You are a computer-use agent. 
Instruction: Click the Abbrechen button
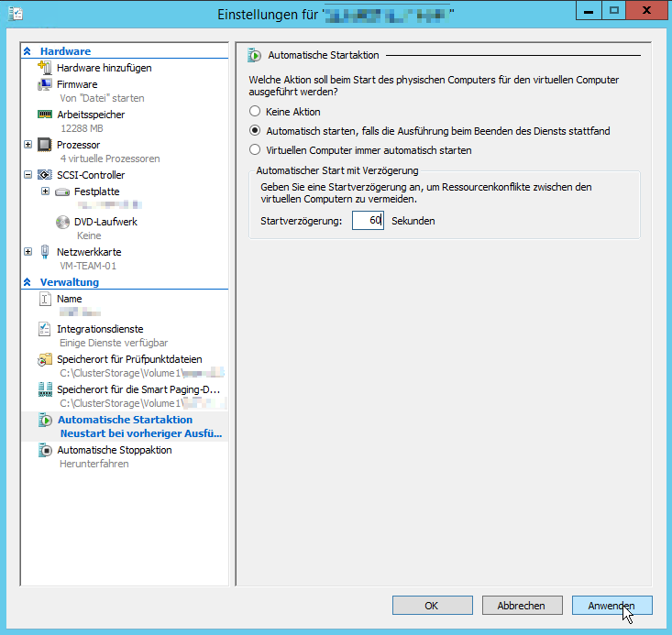[521, 606]
